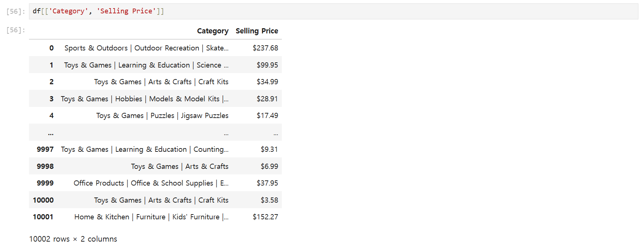Viewport: 644px width, 252px height.
Task: Click the Sports & Outdoors category cell
Action: coord(146,48)
